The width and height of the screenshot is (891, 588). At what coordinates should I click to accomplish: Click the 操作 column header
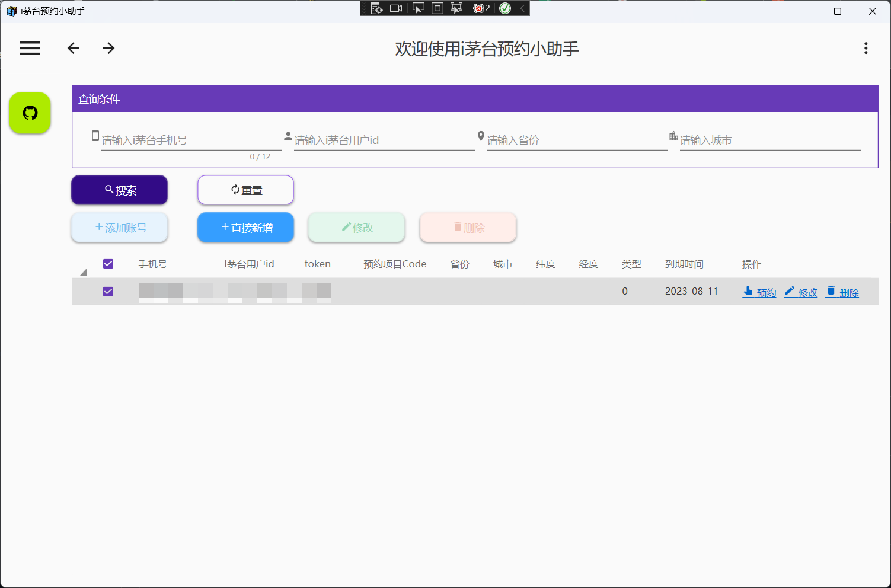coord(752,264)
